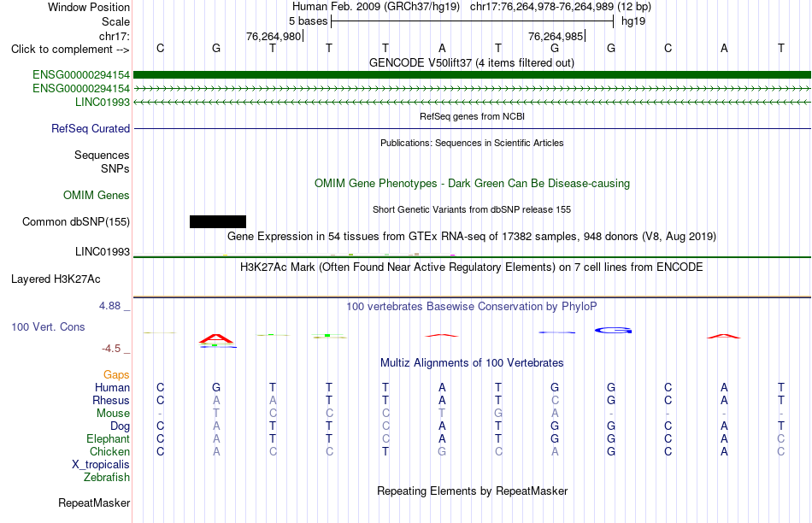Click the Gaps row label
This screenshot has height=523, width=812.
point(116,375)
